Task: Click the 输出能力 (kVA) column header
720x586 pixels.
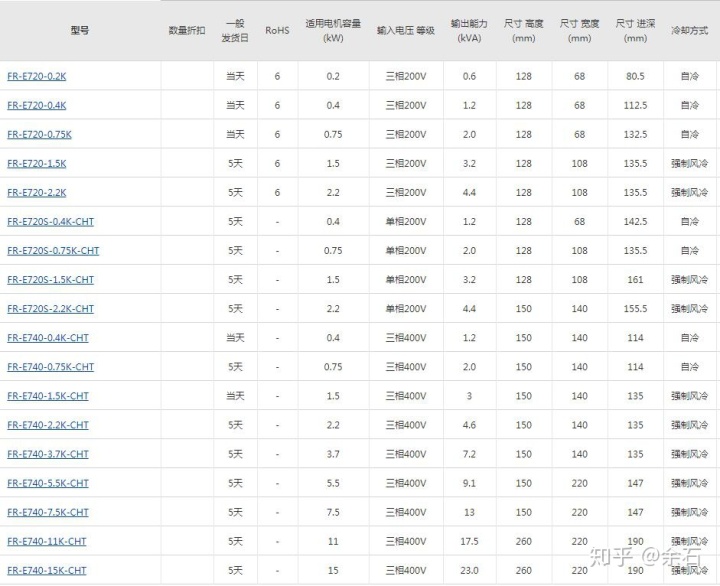Action: pyautogui.click(x=469, y=31)
